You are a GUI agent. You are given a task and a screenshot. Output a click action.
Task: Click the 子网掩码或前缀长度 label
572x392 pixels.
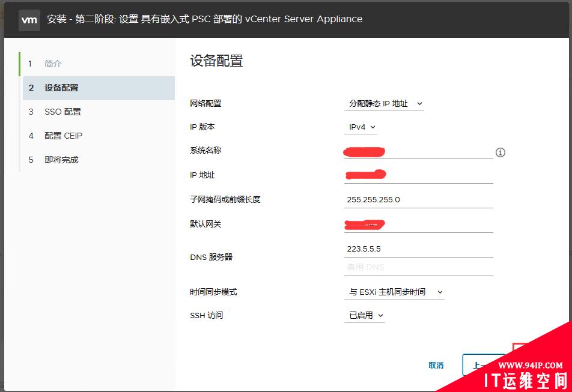225,199
